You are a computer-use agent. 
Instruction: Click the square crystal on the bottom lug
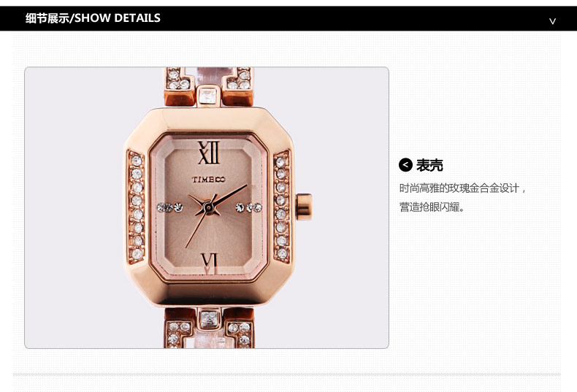(x=209, y=319)
